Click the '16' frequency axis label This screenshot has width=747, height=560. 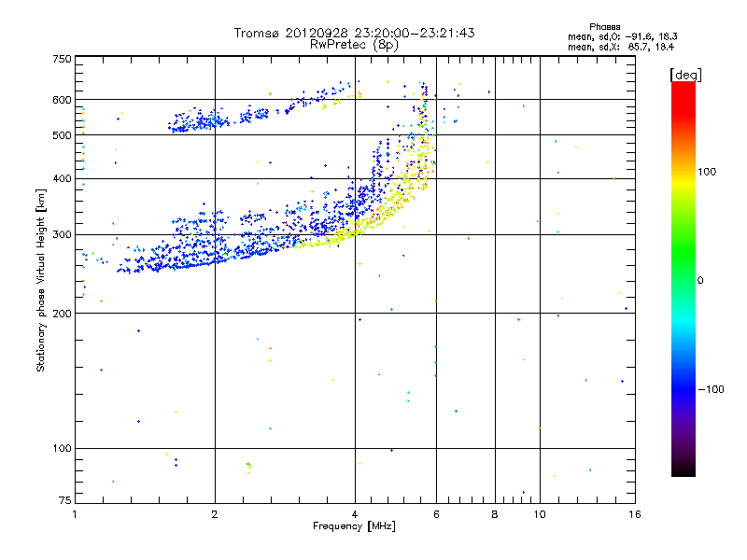tap(635, 514)
